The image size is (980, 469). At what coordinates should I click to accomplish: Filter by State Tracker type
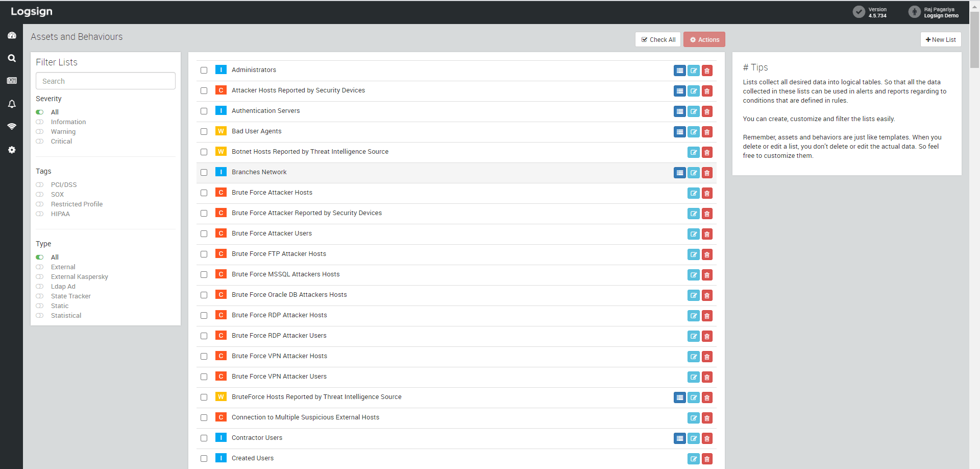40,296
